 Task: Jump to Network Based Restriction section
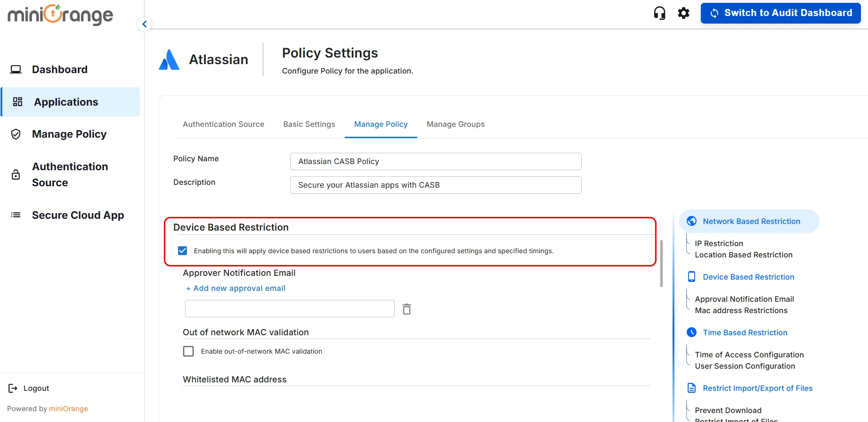(751, 221)
